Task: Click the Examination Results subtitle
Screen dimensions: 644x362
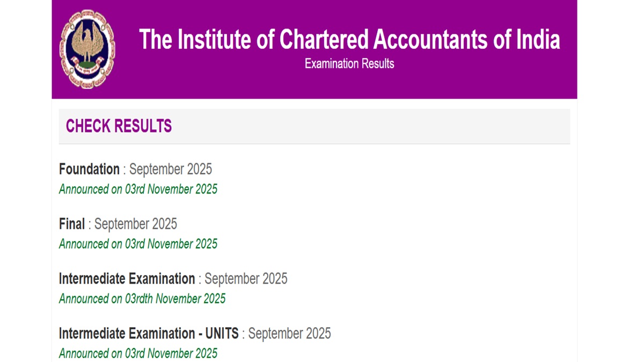Action: pos(349,63)
